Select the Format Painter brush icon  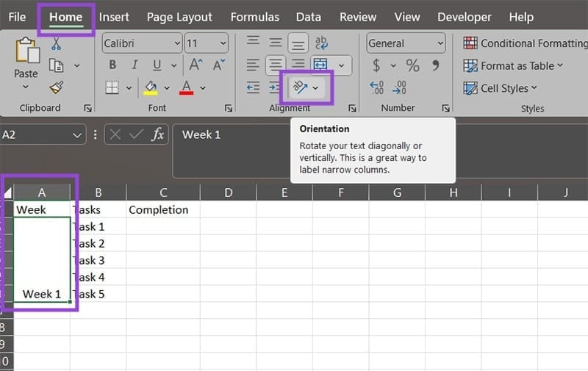[x=57, y=88]
